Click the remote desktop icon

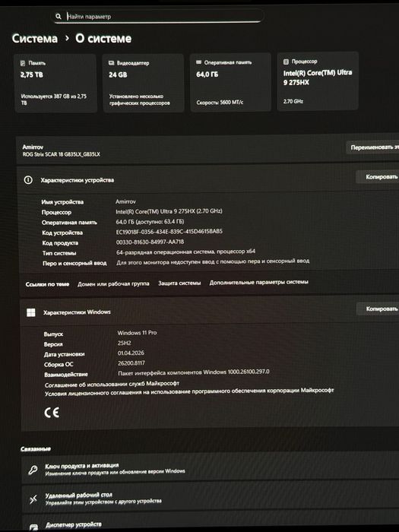[33, 499]
